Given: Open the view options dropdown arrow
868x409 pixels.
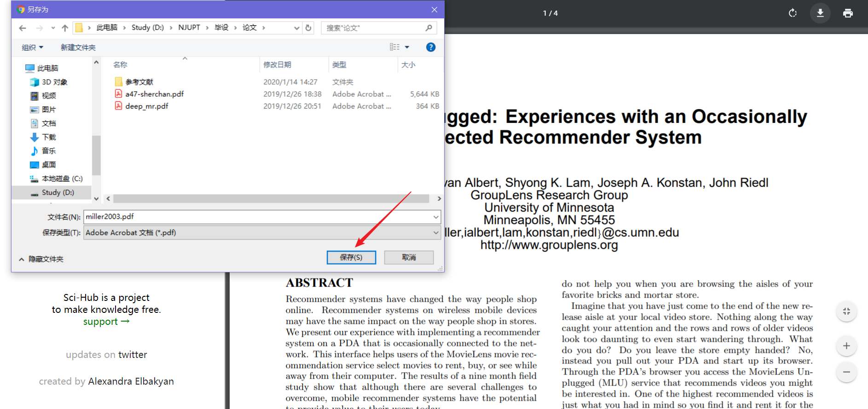Looking at the screenshot, I should click(x=407, y=47).
